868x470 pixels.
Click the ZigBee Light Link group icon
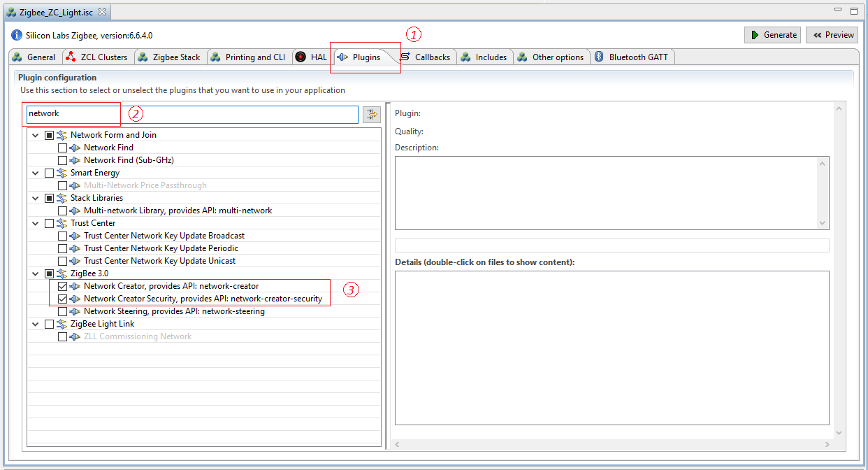point(62,324)
